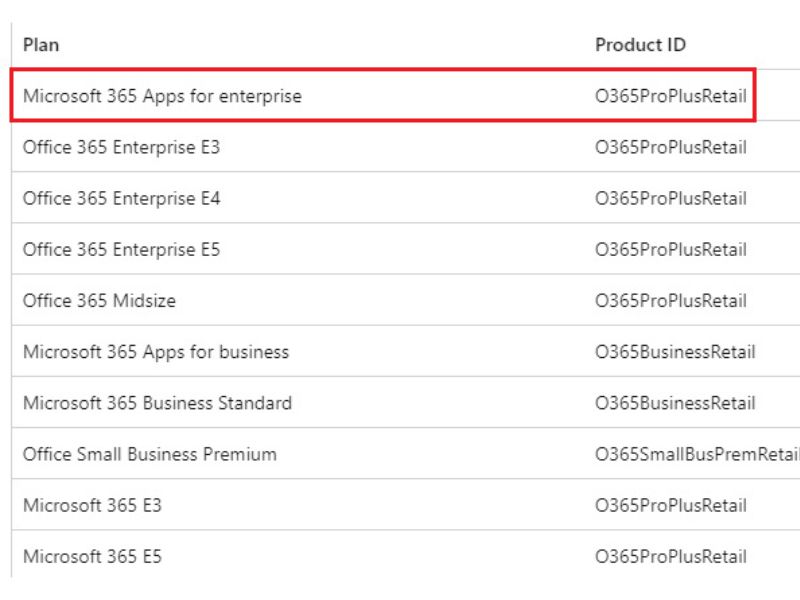This screenshot has height=600, width=800.
Task: Select the Microsoft 365 Apps for enterprise plan
Action: (162, 96)
